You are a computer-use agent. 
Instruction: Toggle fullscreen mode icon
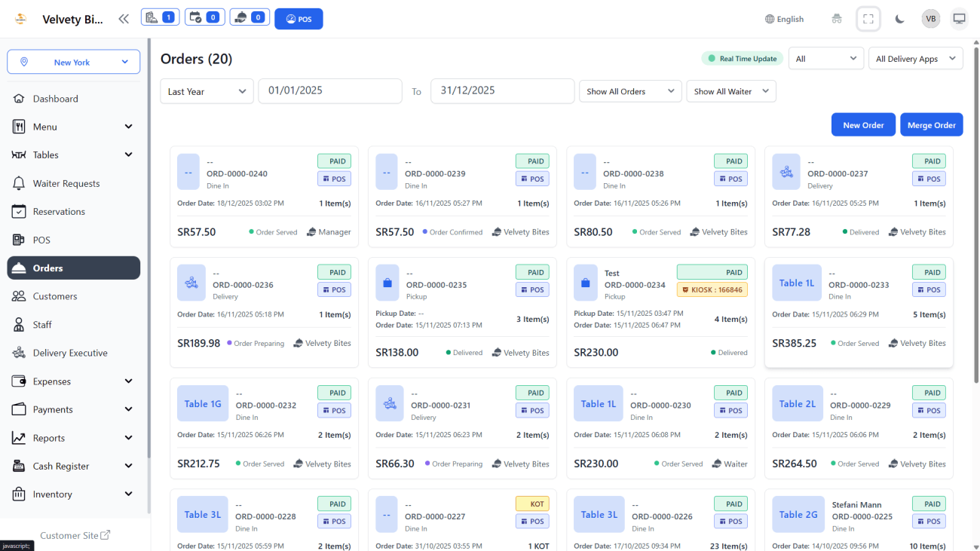pos(868,19)
